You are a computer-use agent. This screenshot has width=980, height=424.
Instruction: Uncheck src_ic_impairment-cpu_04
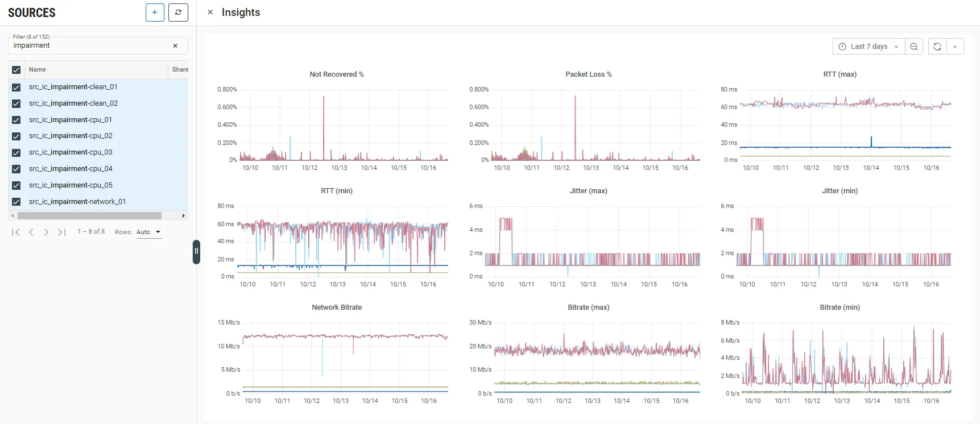(16, 169)
